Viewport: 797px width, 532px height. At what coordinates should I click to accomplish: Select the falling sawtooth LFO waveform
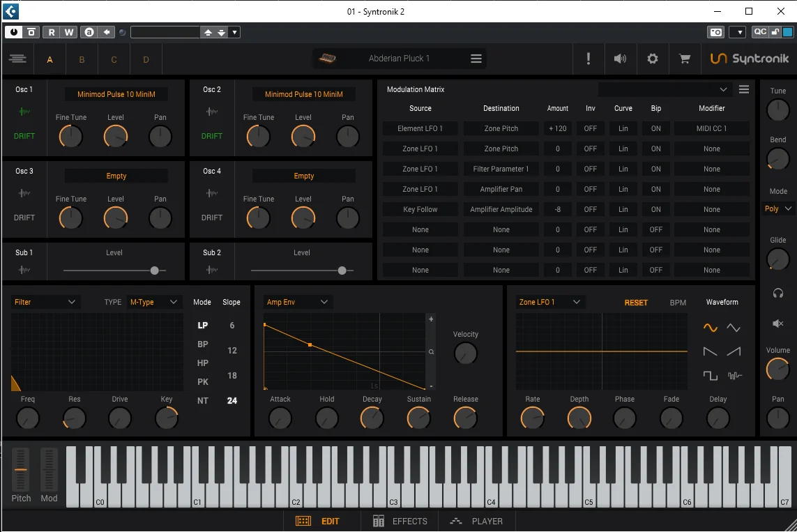click(x=710, y=351)
